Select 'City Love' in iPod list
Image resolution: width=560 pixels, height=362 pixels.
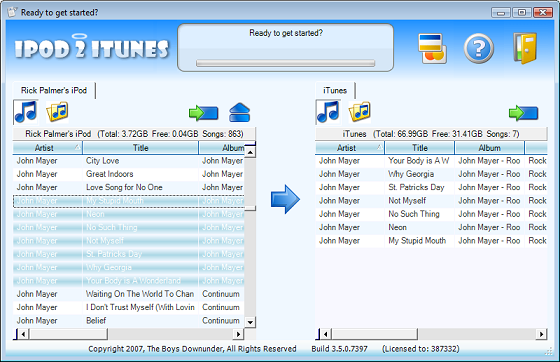click(x=129, y=161)
